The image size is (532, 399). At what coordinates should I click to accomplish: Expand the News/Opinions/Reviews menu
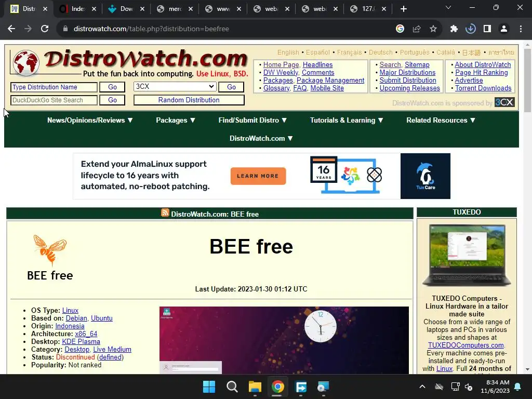[90, 120]
